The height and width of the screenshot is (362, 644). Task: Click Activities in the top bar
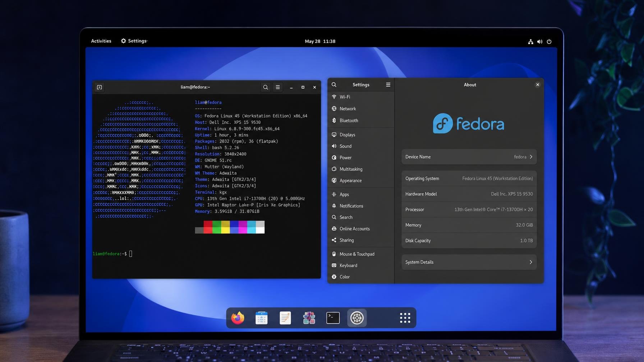point(101,41)
